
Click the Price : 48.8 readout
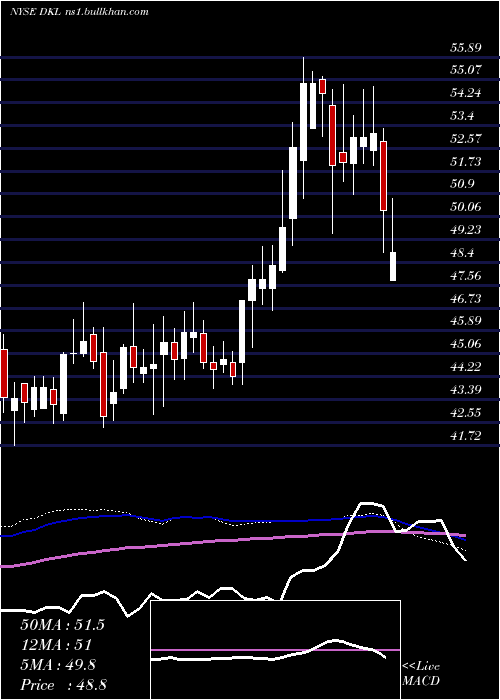pos(63,685)
